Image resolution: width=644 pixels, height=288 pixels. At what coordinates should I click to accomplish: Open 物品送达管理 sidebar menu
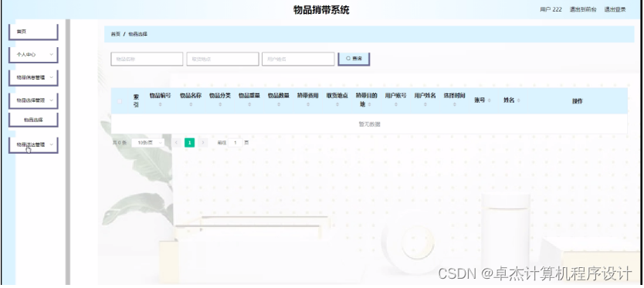click(33, 145)
